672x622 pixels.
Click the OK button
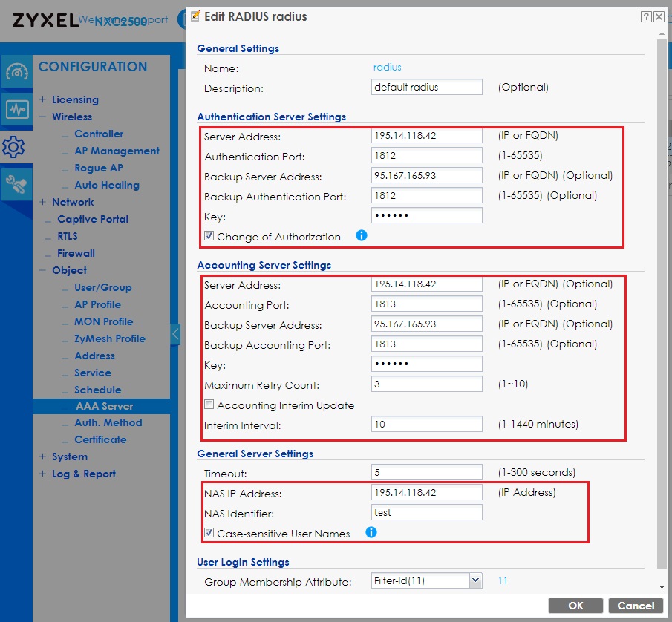[x=575, y=606]
